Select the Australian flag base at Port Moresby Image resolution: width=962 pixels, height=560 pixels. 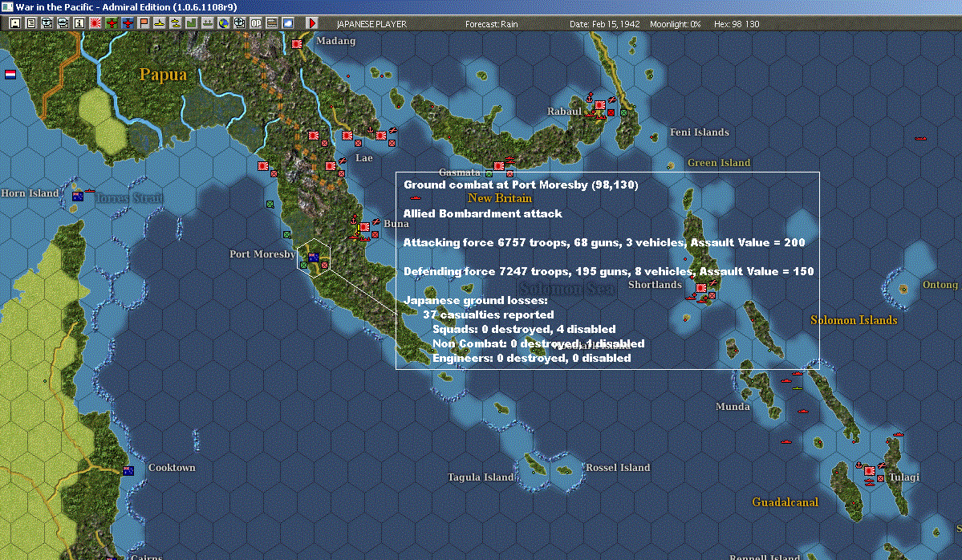point(314,258)
